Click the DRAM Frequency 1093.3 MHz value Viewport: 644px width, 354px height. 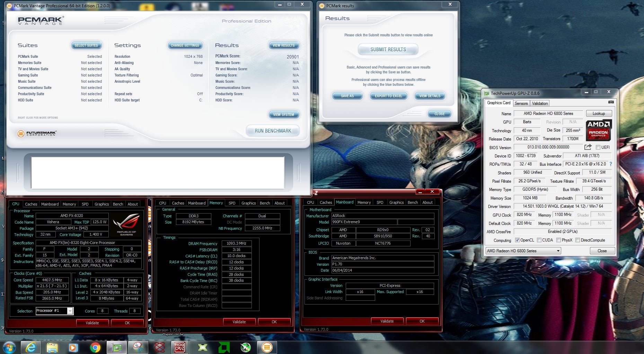[237, 244]
